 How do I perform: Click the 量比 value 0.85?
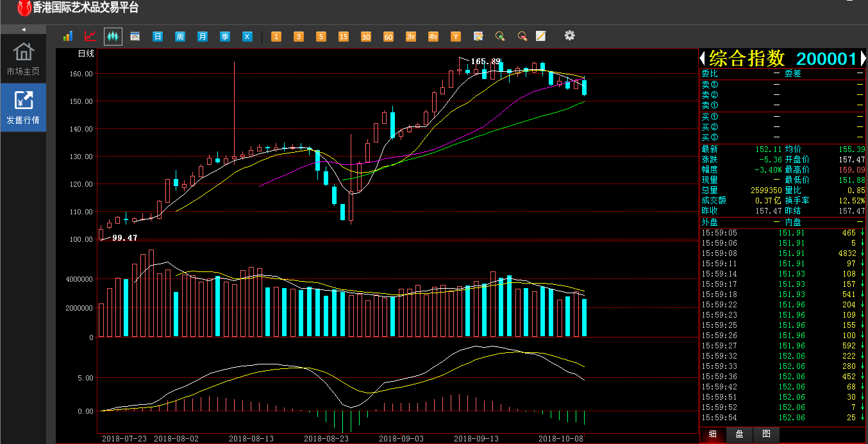click(856, 191)
